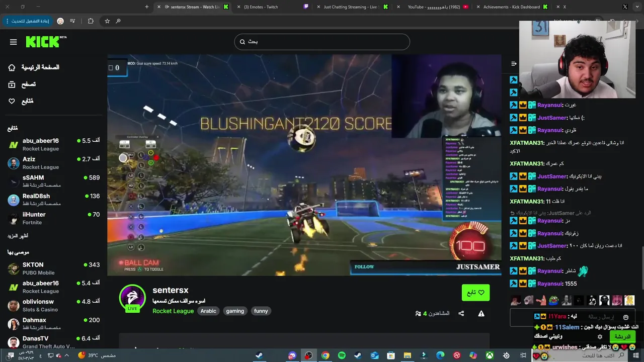Open the DanasTV recommended channel
644x362 pixels.
[x=53, y=342]
